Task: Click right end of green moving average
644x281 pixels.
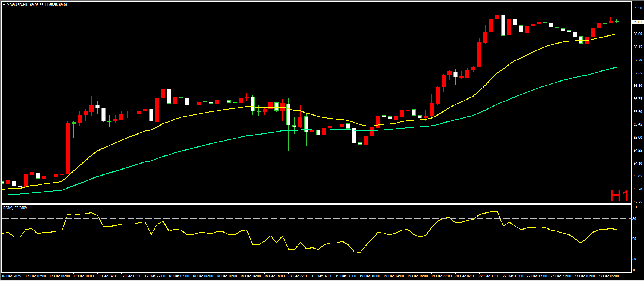Action: [x=616, y=67]
